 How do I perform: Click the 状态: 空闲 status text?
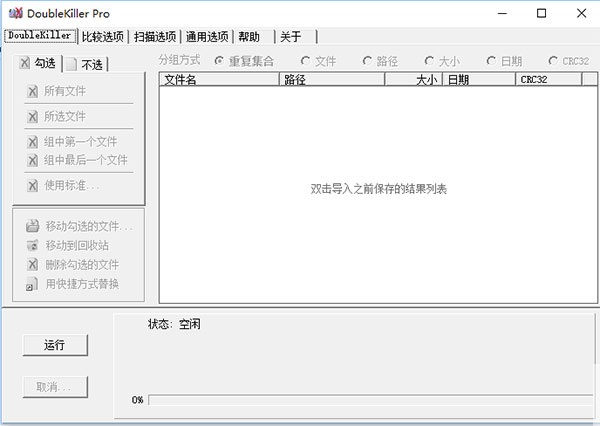tap(174, 324)
